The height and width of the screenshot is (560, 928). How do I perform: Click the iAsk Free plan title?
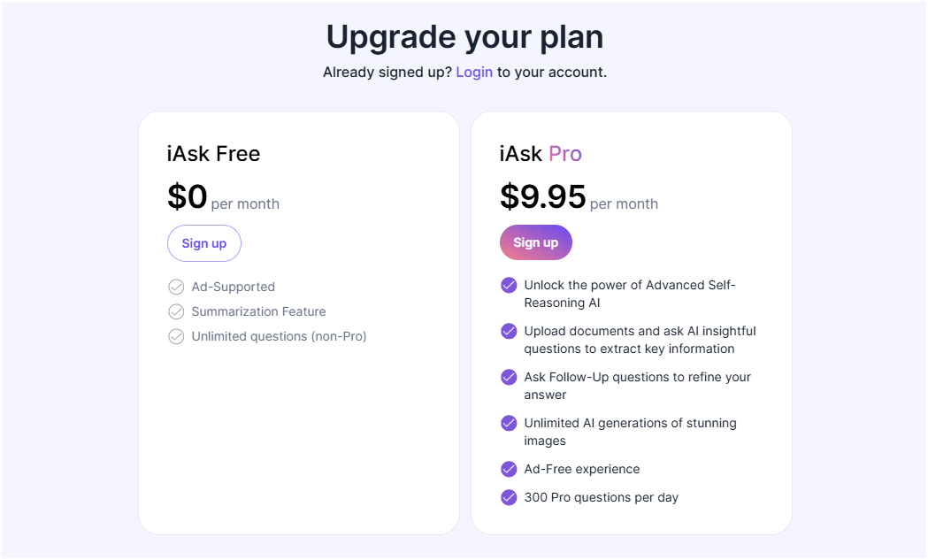coord(213,154)
